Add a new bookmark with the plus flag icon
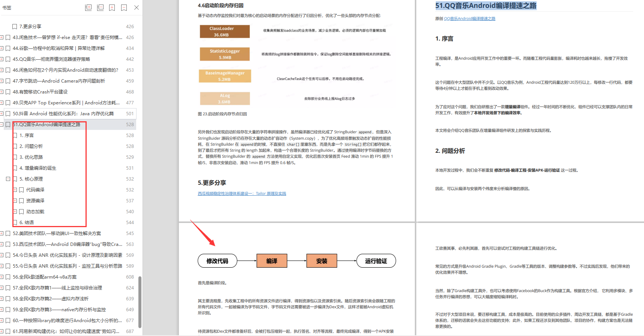644x336 pixels. (x=112, y=8)
